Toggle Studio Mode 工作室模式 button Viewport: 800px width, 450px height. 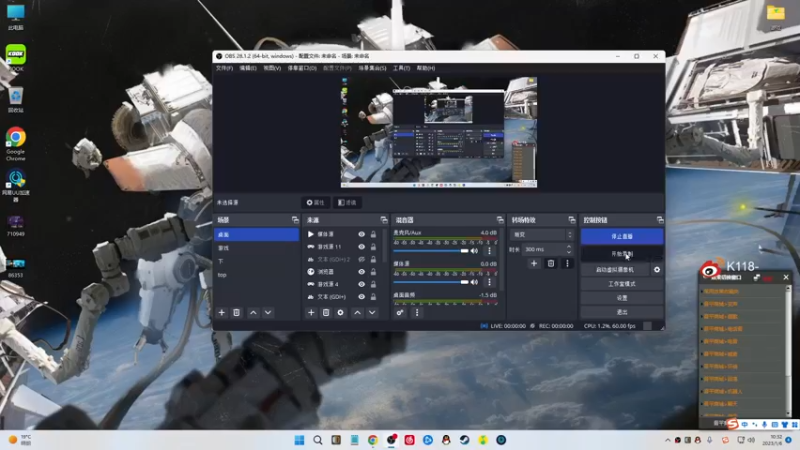coord(621,284)
